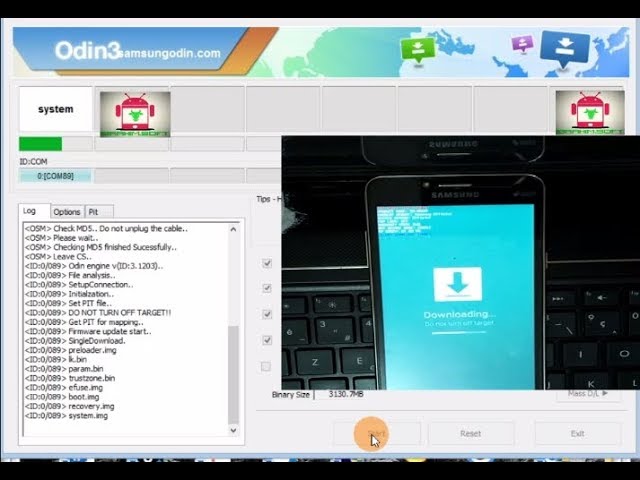Click the ID:COM label

[33, 162]
